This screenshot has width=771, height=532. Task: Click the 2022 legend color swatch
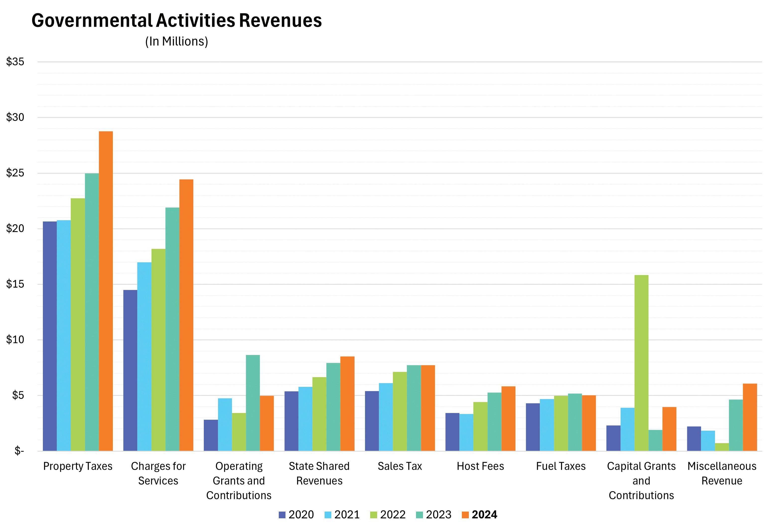(373, 515)
